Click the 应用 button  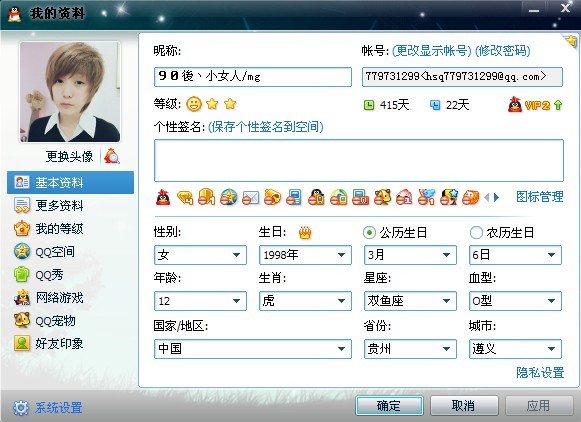click(x=539, y=406)
